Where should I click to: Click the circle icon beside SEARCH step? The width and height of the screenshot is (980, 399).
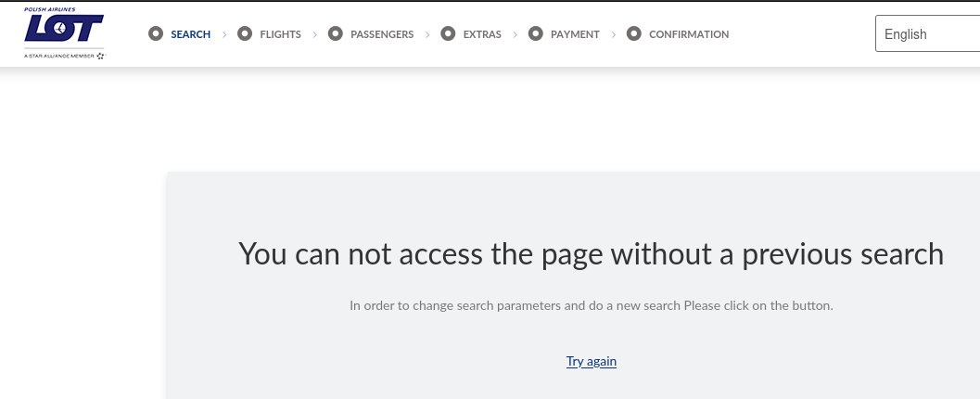coord(156,34)
